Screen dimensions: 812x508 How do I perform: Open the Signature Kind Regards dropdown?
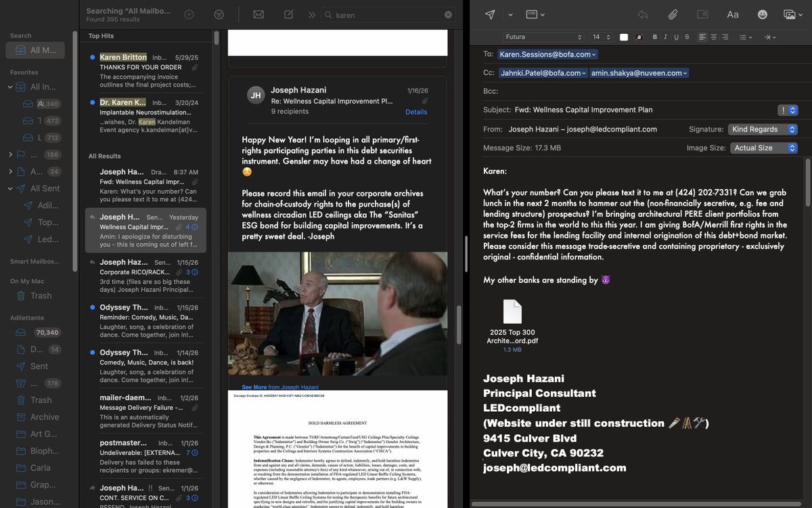click(x=763, y=129)
